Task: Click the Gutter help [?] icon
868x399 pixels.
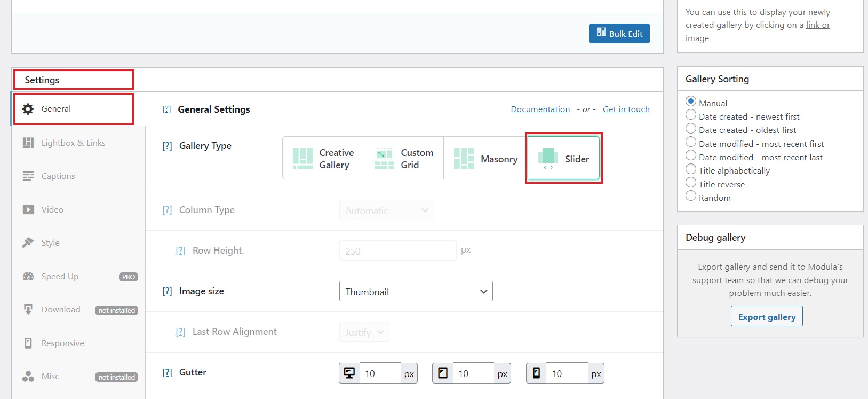Action: click(x=167, y=373)
